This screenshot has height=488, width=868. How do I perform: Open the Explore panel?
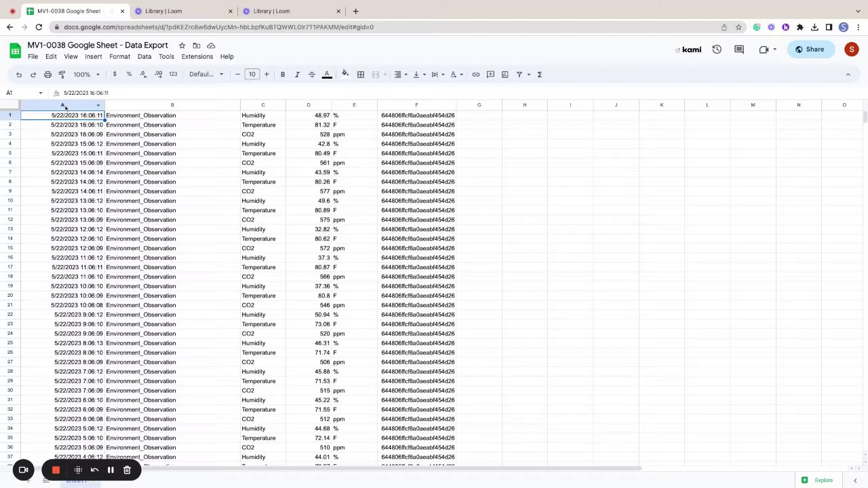click(817, 480)
